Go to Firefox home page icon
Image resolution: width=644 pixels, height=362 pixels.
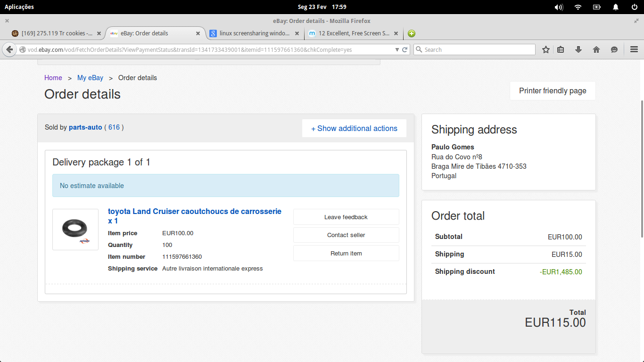[x=596, y=49]
